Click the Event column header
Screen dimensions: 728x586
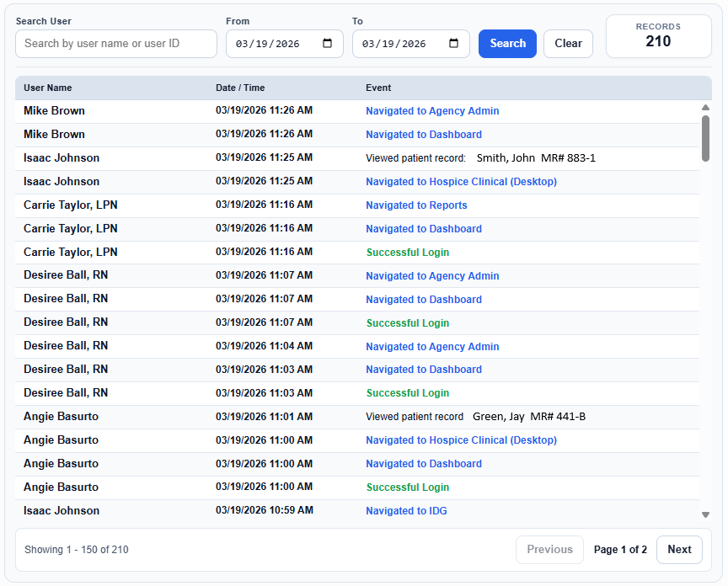coord(378,88)
